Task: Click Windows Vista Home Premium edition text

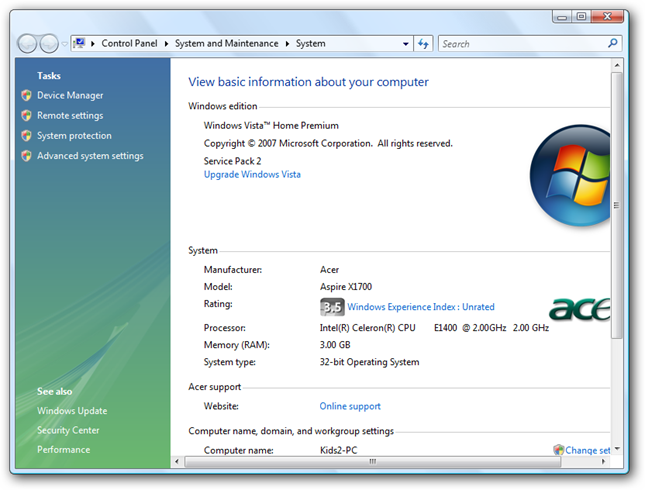Action: pyautogui.click(x=271, y=125)
